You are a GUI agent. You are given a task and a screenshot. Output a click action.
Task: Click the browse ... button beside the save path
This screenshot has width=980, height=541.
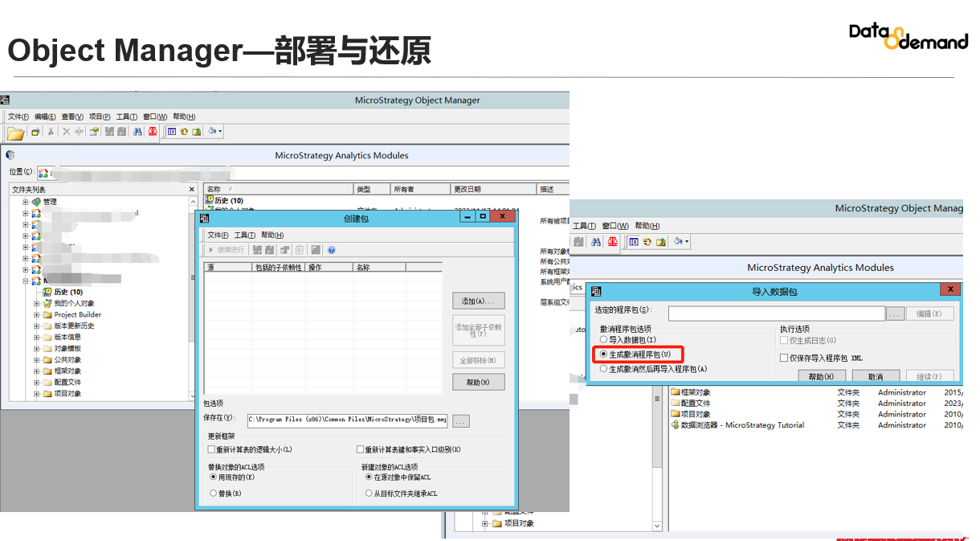click(461, 420)
